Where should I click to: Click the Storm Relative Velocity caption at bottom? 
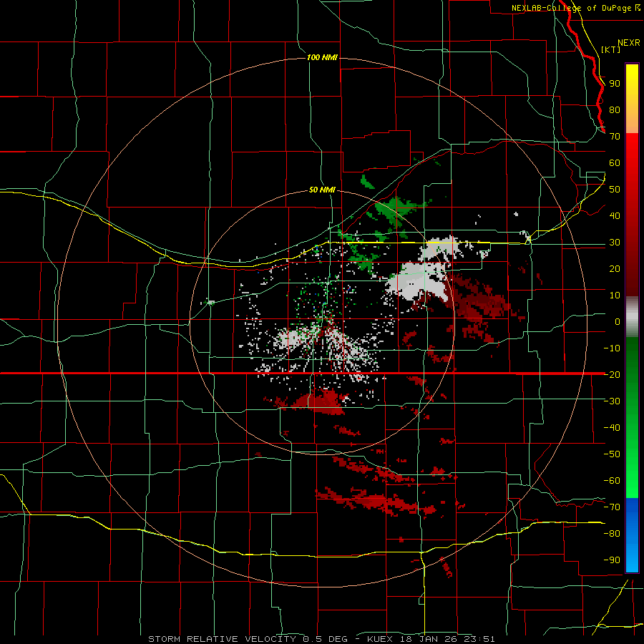321,639
